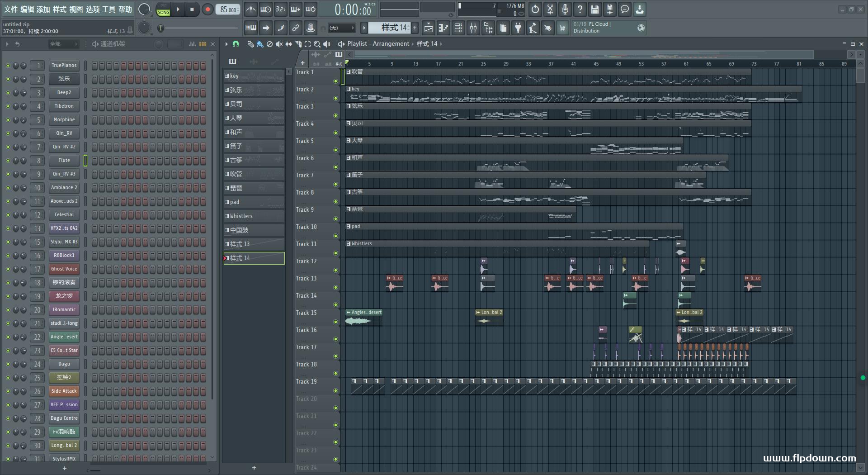Open pattern menu arrow left of 样式 14
This screenshot has height=475, width=868.
(364, 28)
